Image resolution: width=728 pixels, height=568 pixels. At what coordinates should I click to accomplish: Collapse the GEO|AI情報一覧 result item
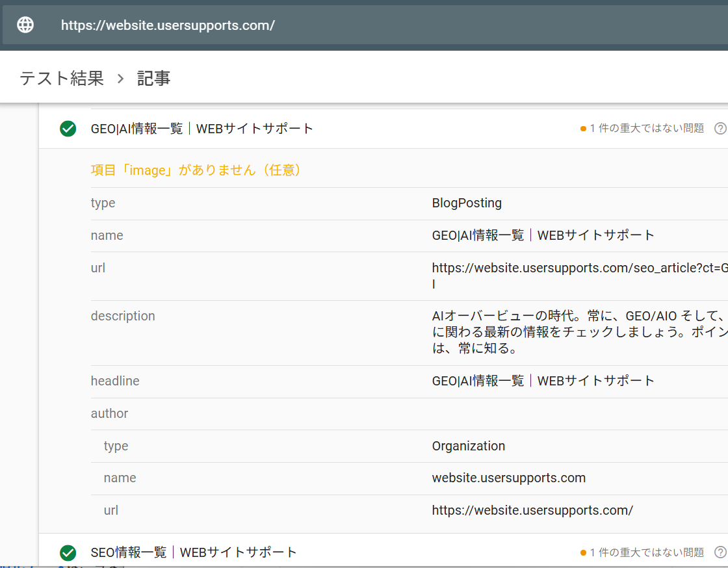(x=202, y=129)
